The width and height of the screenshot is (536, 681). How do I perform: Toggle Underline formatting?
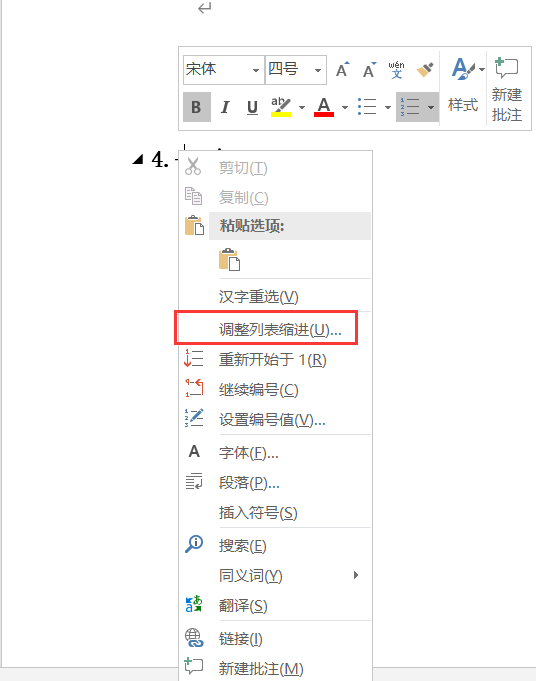pos(252,106)
